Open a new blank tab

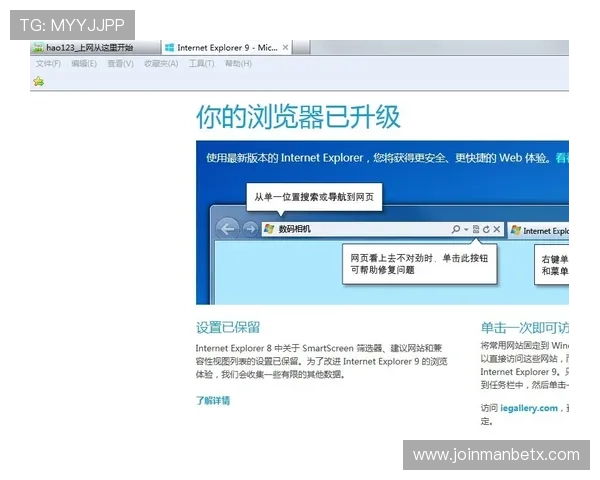pos(302,48)
